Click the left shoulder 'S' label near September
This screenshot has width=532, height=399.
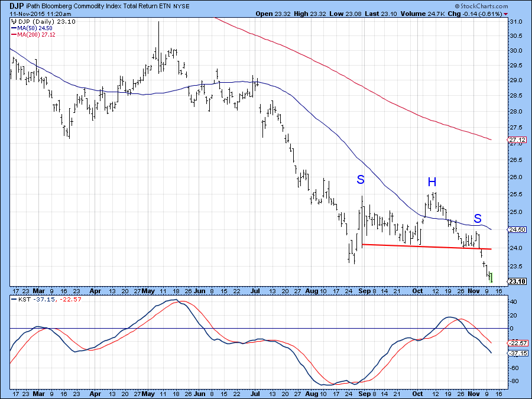coord(360,180)
